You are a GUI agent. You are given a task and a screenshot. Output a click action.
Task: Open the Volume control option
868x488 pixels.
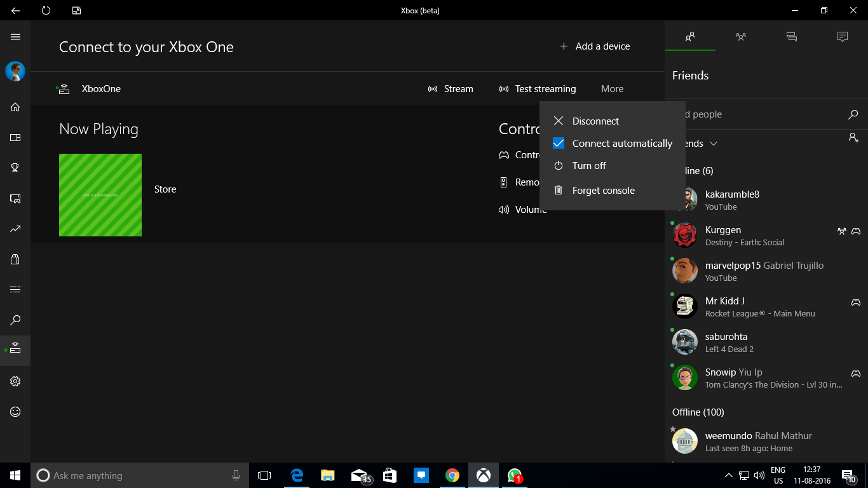[522, 210]
